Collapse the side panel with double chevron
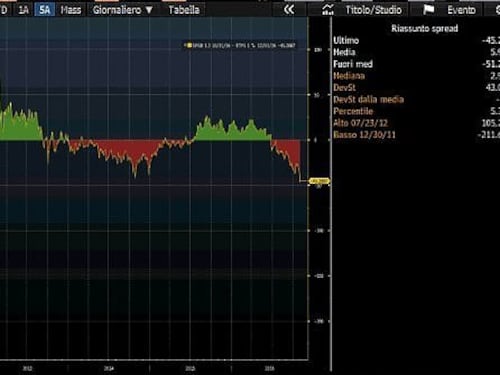The image size is (500, 375). pos(289,10)
